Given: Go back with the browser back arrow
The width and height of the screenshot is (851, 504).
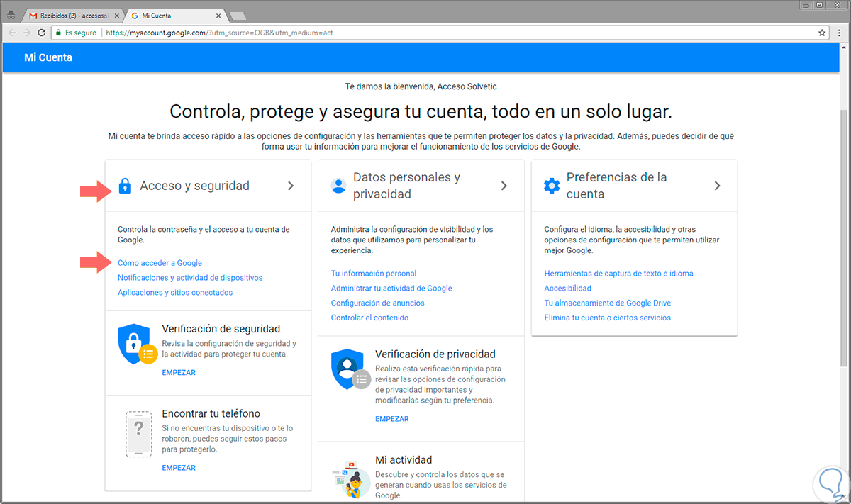Looking at the screenshot, I should click(13, 33).
